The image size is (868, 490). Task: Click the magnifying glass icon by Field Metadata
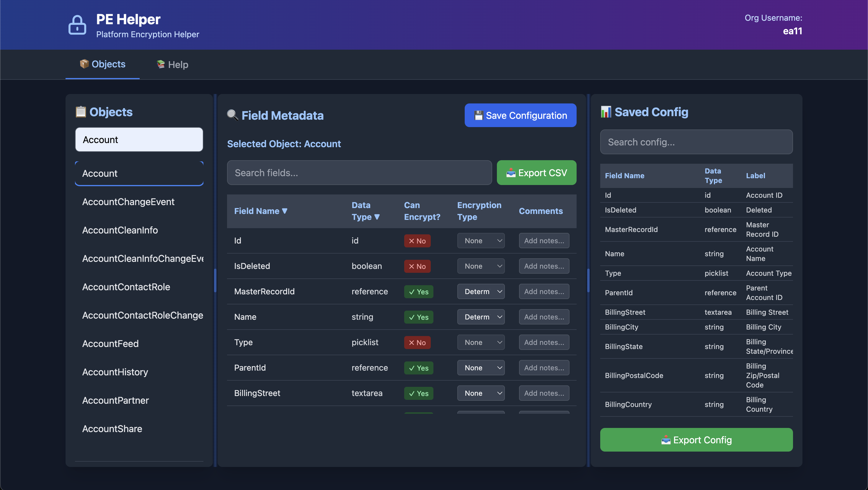pos(232,115)
